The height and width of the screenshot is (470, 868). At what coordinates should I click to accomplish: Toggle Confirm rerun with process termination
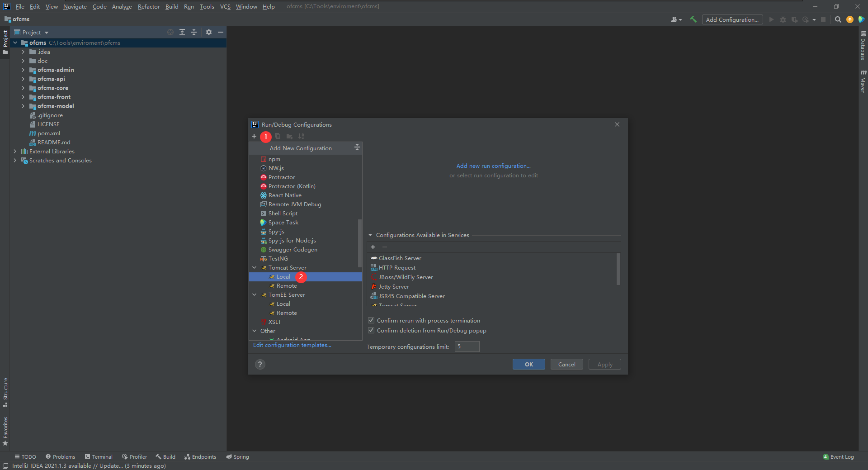tap(371, 320)
